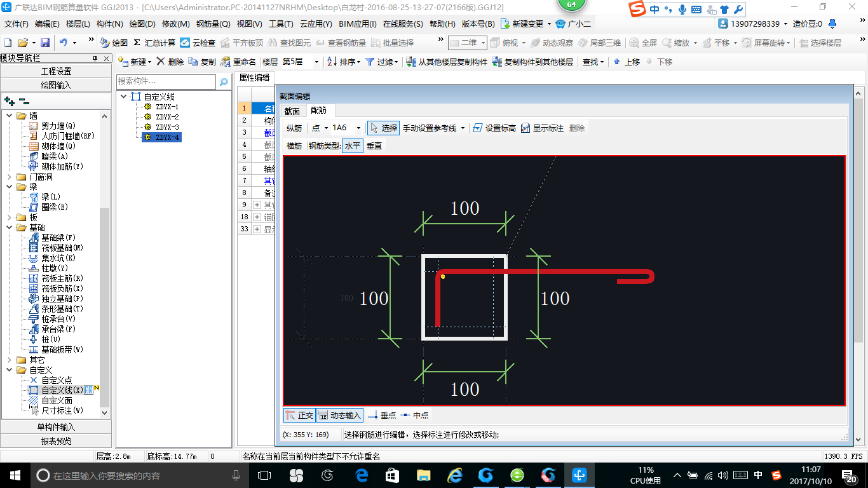Open 报表预览 section
This screenshot has width=868, height=488.
click(x=57, y=441)
